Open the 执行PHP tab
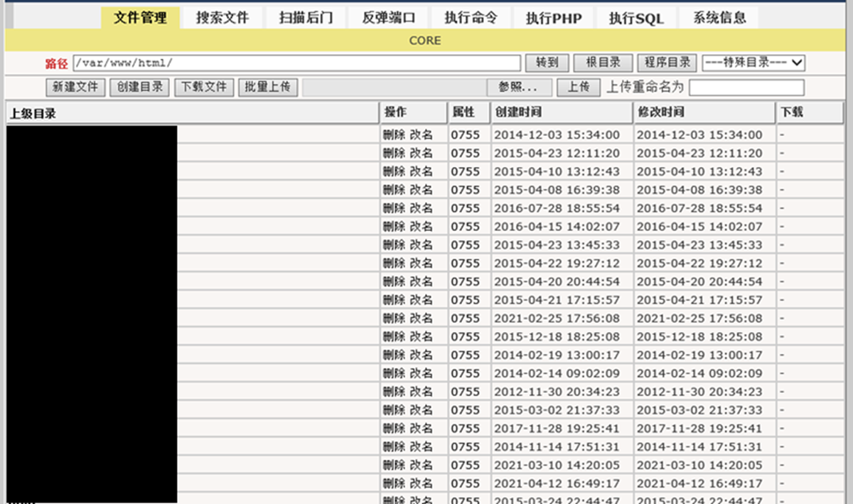This screenshot has height=504, width=853. [x=554, y=18]
